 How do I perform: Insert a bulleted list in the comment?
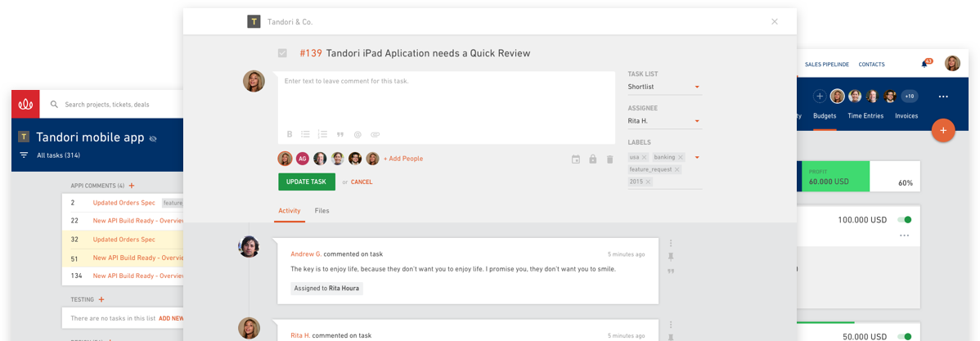pos(306,134)
